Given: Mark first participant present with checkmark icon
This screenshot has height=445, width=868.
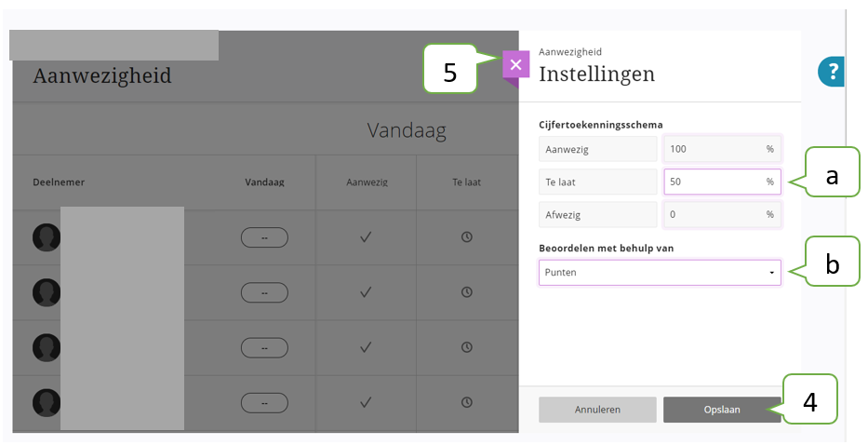Looking at the screenshot, I should click(x=366, y=237).
